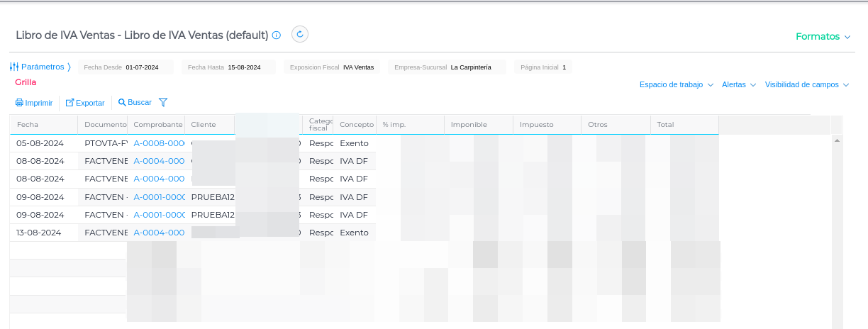Viewport: 868px width, 329px height.
Task: Click the filter funnel icon
Action: click(163, 102)
